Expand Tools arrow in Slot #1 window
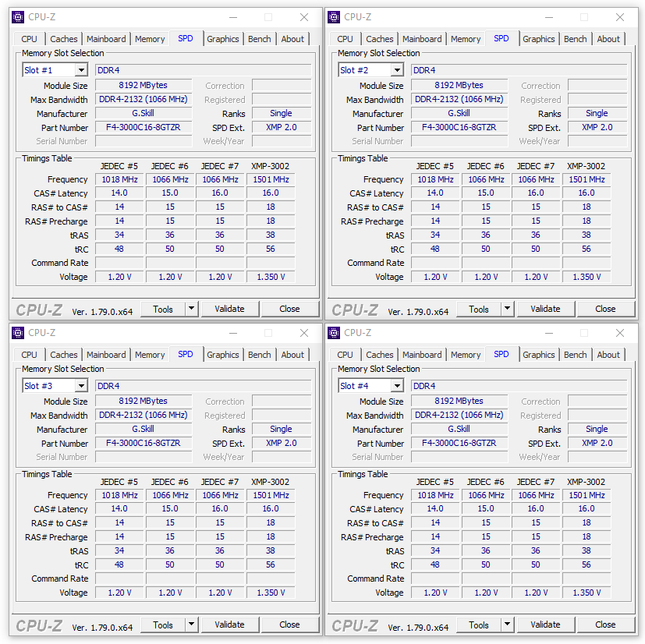 click(x=192, y=309)
